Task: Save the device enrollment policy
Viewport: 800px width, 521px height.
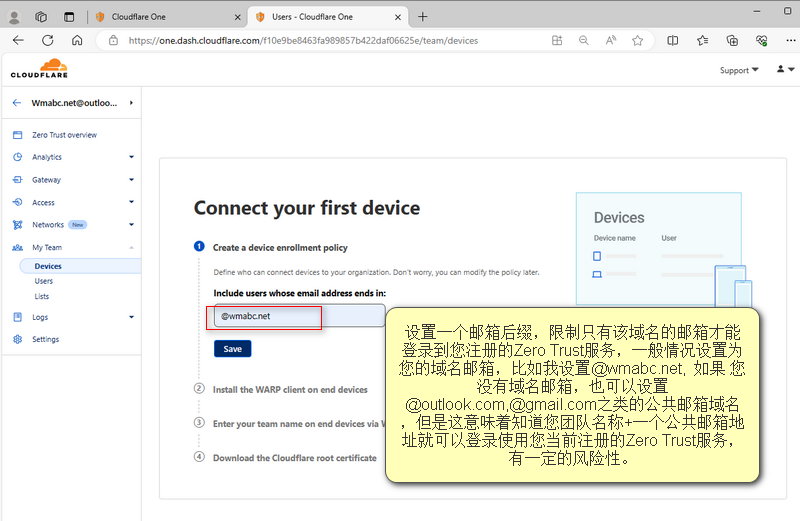Action: (233, 349)
